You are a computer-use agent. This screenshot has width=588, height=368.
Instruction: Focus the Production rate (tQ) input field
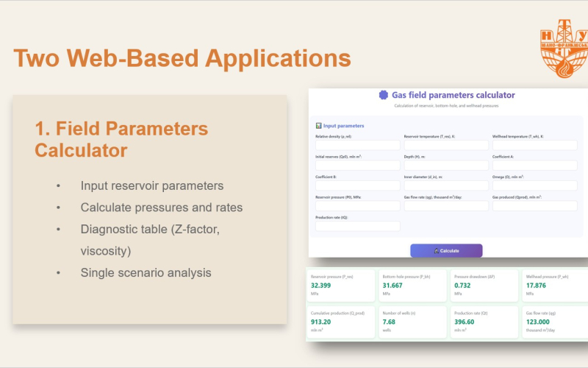pyautogui.click(x=357, y=226)
